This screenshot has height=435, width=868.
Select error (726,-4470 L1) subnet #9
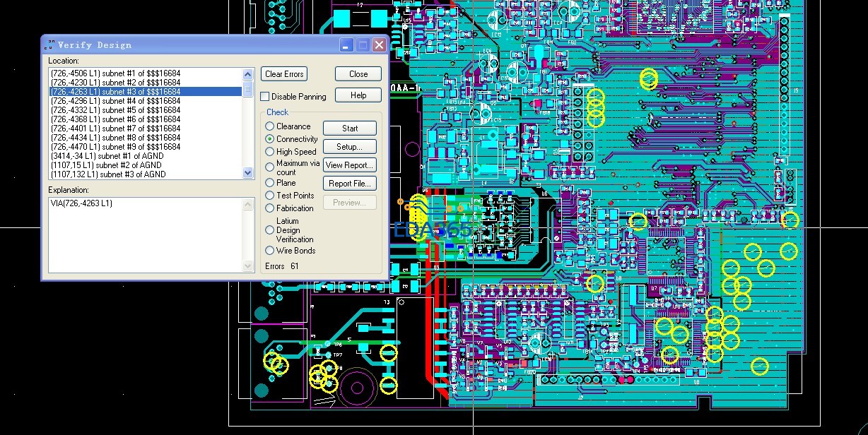tap(145, 147)
